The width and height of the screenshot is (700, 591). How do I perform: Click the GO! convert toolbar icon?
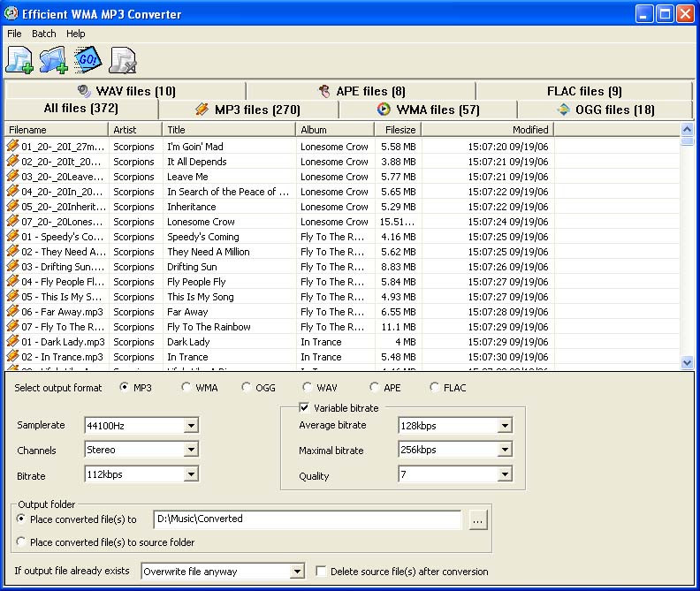tap(88, 59)
